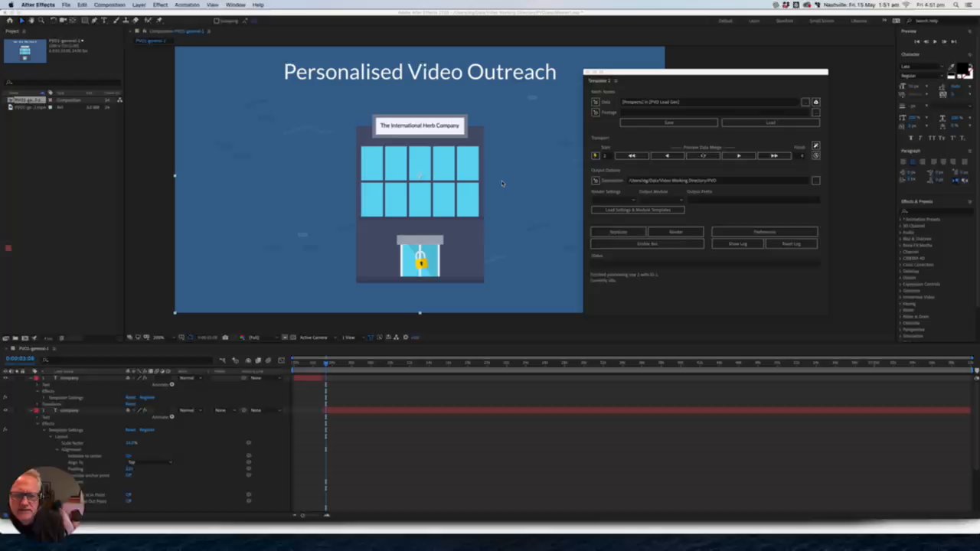Open the Effect menu
980x551 pixels.
[160, 5]
